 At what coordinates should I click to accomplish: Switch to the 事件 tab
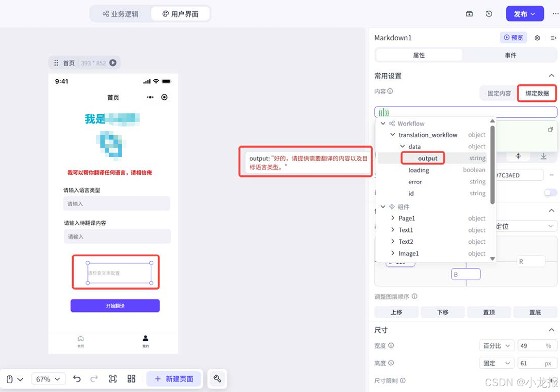[x=511, y=55]
